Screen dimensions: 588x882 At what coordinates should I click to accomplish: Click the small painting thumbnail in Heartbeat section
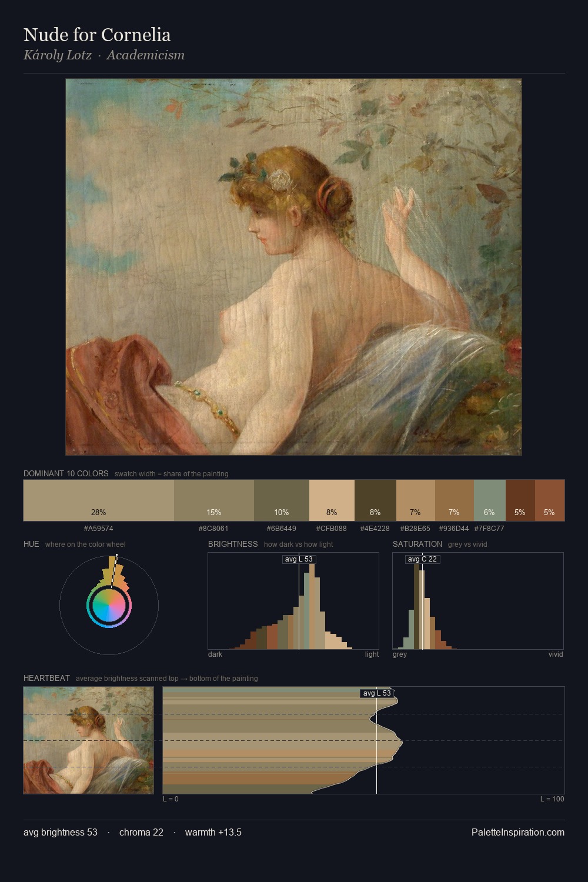pyautogui.click(x=88, y=740)
